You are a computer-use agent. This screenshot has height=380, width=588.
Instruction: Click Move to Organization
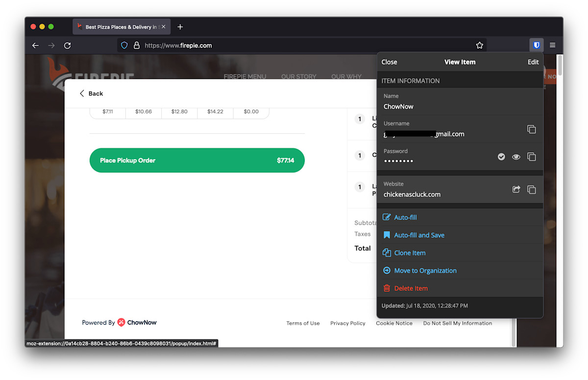pyautogui.click(x=425, y=270)
